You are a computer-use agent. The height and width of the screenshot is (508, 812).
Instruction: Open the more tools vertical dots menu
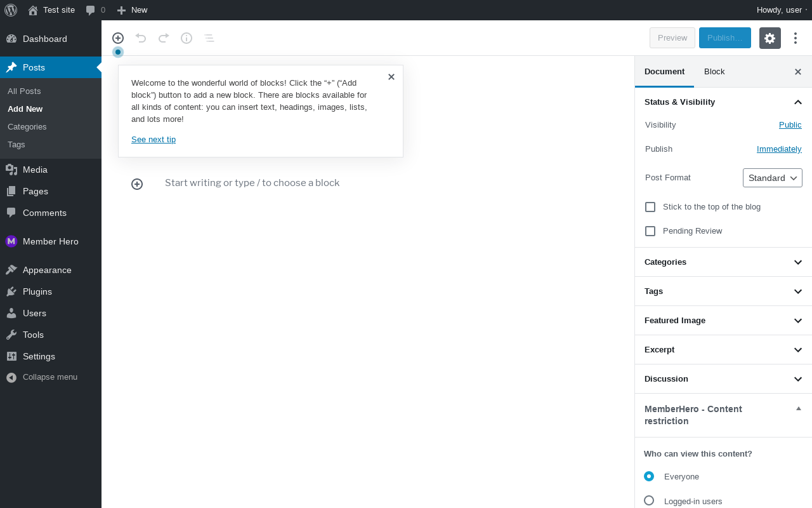[x=796, y=38]
